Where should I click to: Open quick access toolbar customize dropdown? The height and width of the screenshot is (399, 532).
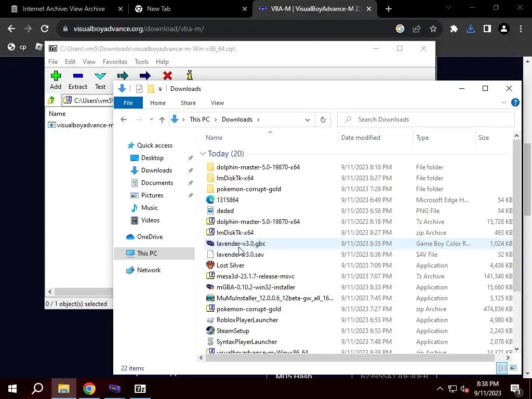160,89
